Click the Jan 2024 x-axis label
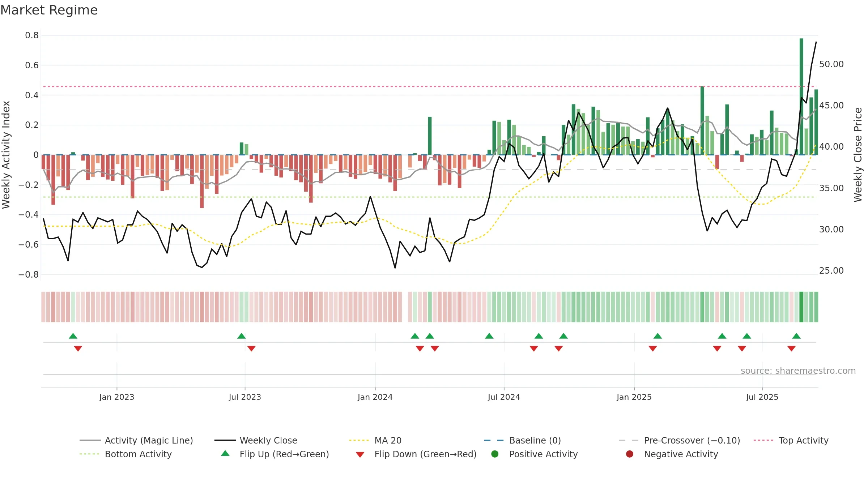 (x=375, y=397)
